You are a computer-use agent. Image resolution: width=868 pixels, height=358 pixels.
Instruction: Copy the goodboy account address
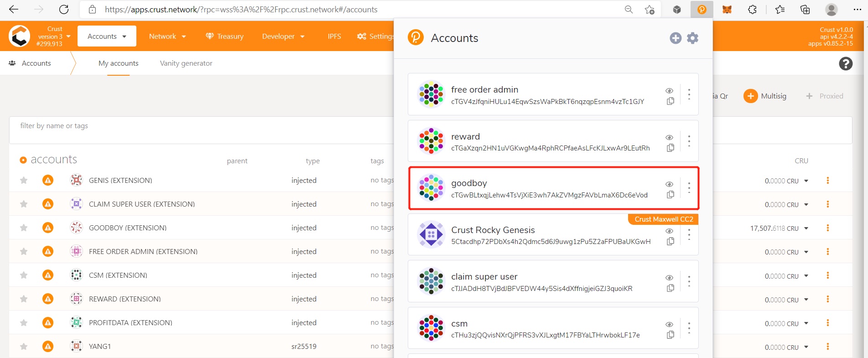coord(670,195)
